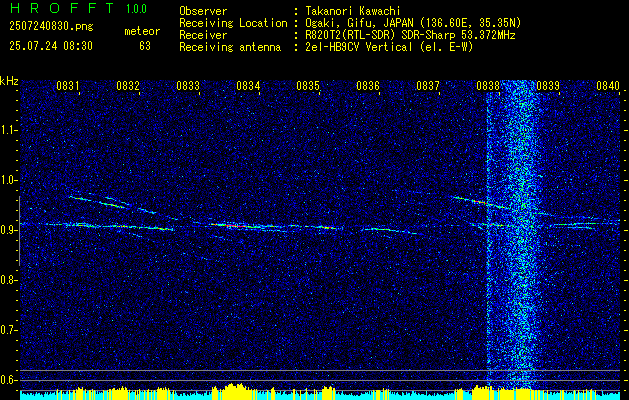Click the 0833 time marker
629x400 pixels.
click(x=188, y=85)
